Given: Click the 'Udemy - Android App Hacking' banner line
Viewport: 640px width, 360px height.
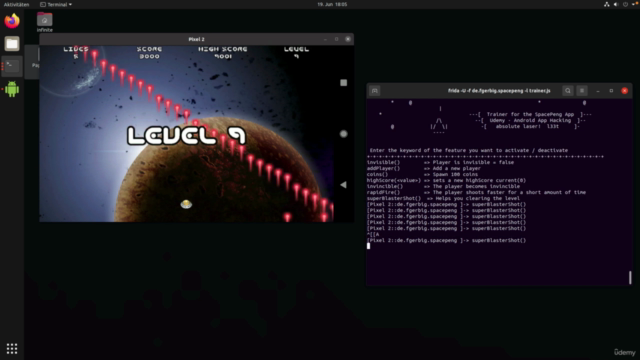Looking at the screenshot, I should 530,120.
